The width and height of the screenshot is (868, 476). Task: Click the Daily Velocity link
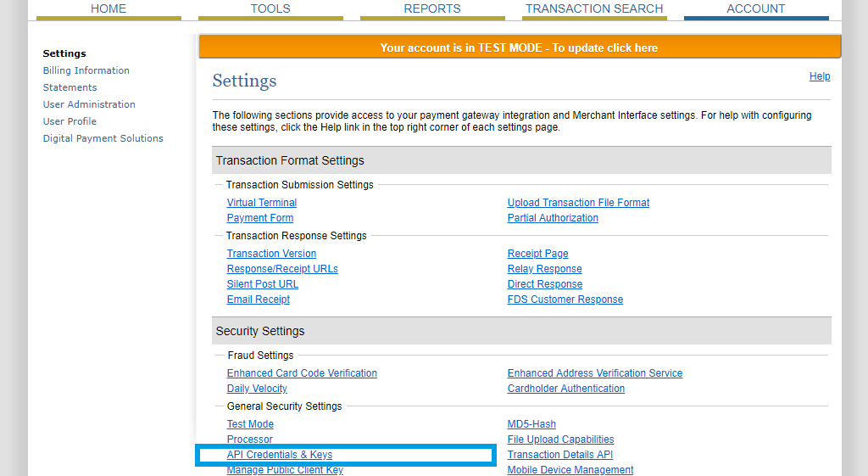pyautogui.click(x=257, y=389)
